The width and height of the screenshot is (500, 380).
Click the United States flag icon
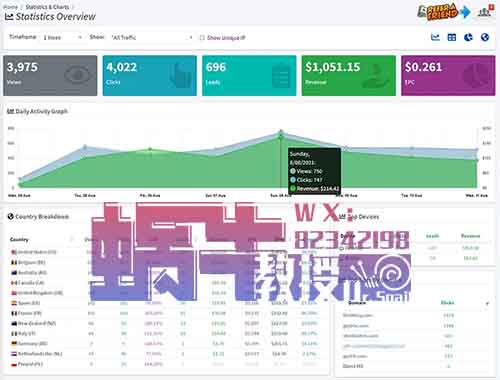14,252
